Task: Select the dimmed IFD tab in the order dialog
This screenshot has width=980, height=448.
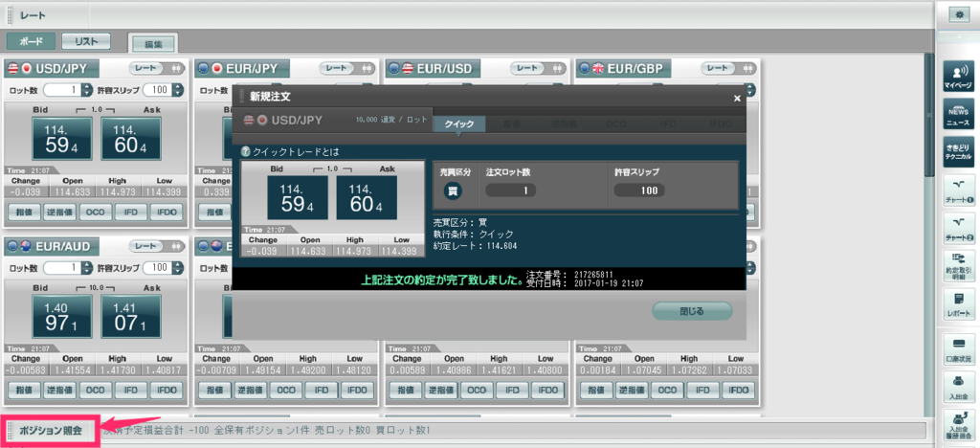Action: (x=668, y=123)
